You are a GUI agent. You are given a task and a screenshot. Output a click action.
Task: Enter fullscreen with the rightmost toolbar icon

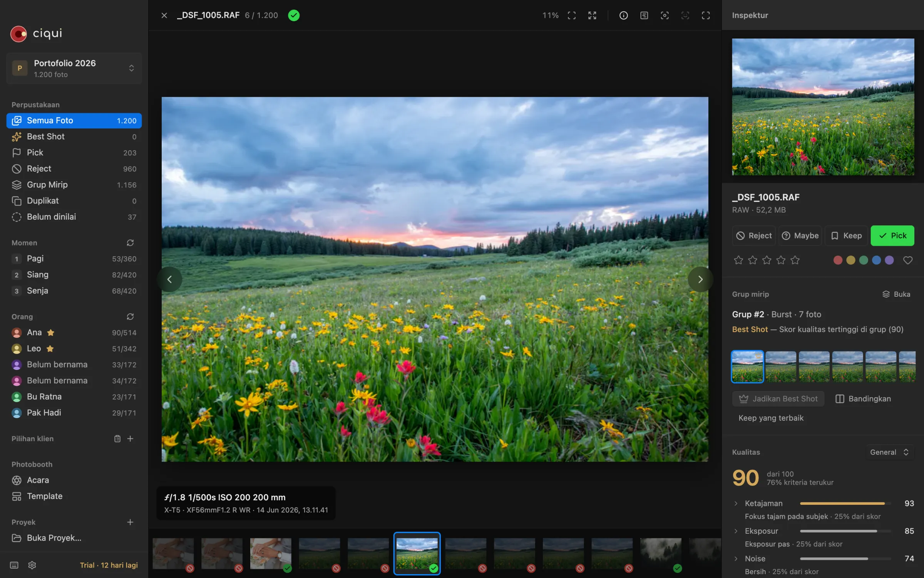click(x=706, y=15)
